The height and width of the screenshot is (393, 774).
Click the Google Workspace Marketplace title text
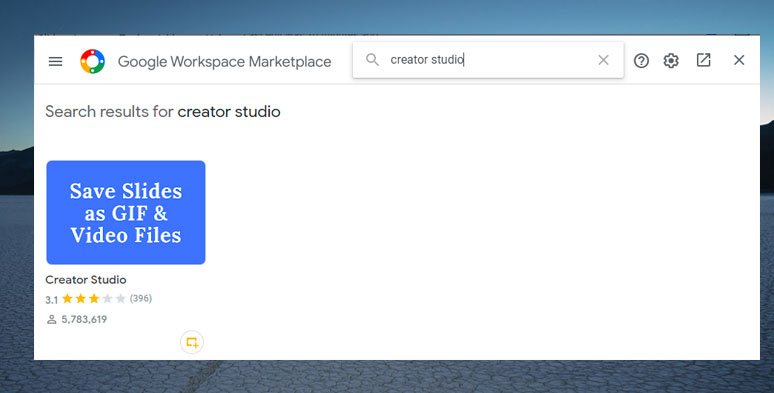[225, 62]
